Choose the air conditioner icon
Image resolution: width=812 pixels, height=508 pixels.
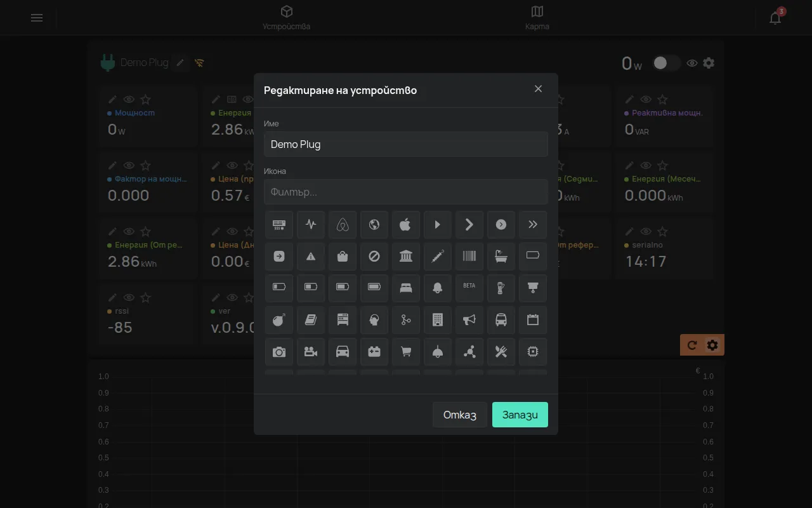tap(279, 224)
